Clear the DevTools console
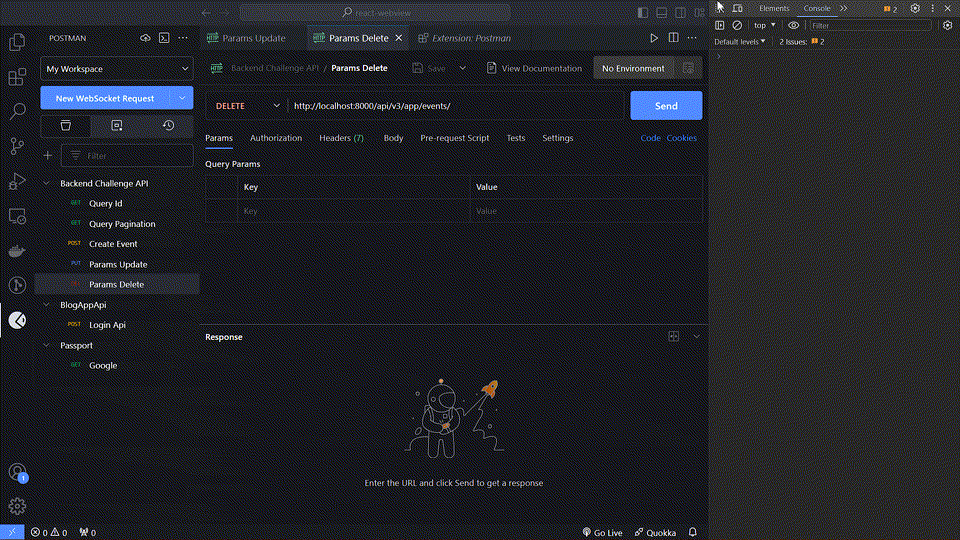The width and height of the screenshot is (960, 540). point(737,26)
